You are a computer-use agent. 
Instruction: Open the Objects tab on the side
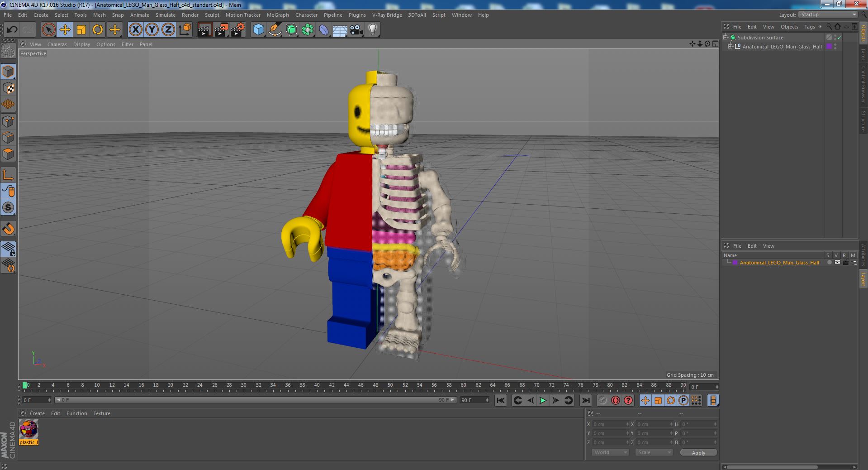[x=863, y=33]
